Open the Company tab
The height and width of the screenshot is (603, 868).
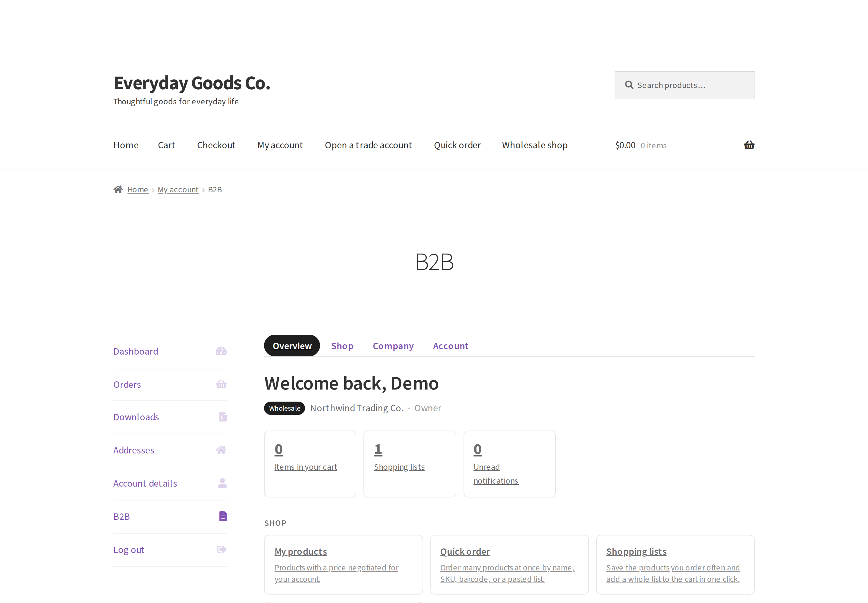(x=393, y=346)
